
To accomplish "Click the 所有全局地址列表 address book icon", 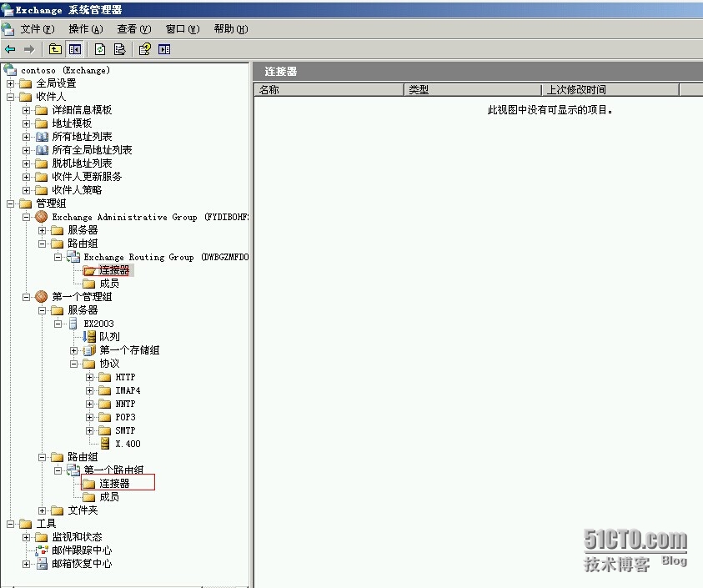I will pos(42,150).
